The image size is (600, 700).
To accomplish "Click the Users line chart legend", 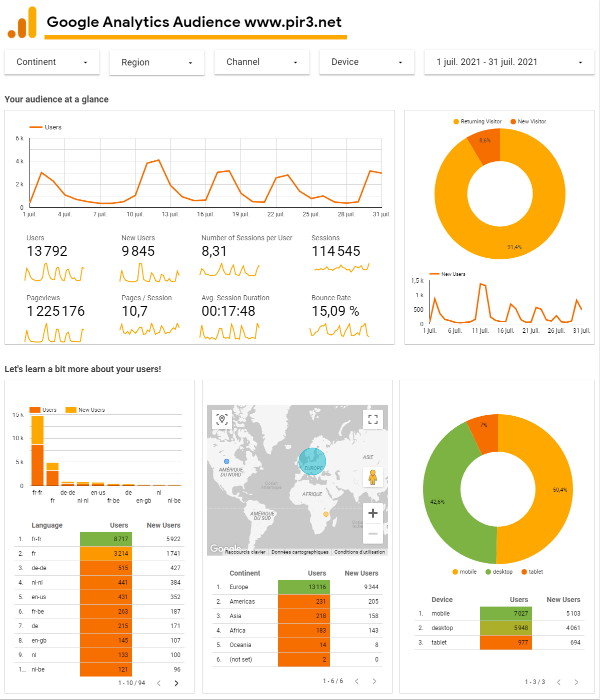I will [45, 127].
